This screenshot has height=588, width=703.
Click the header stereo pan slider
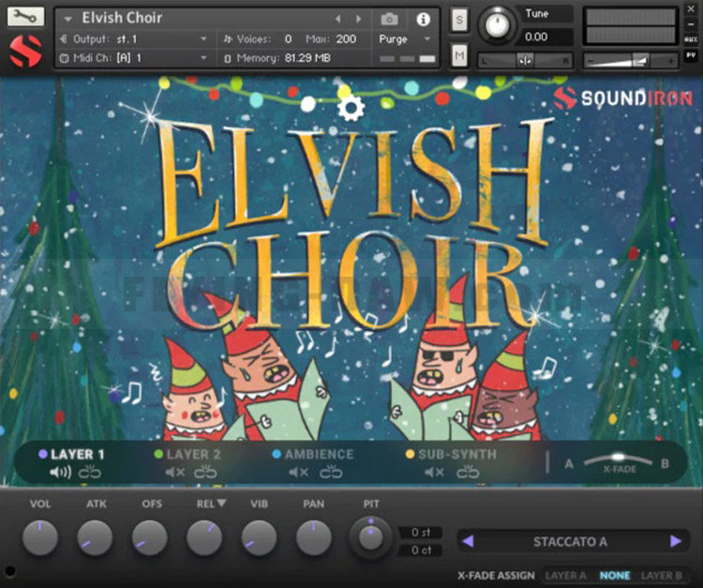[525, 60]
